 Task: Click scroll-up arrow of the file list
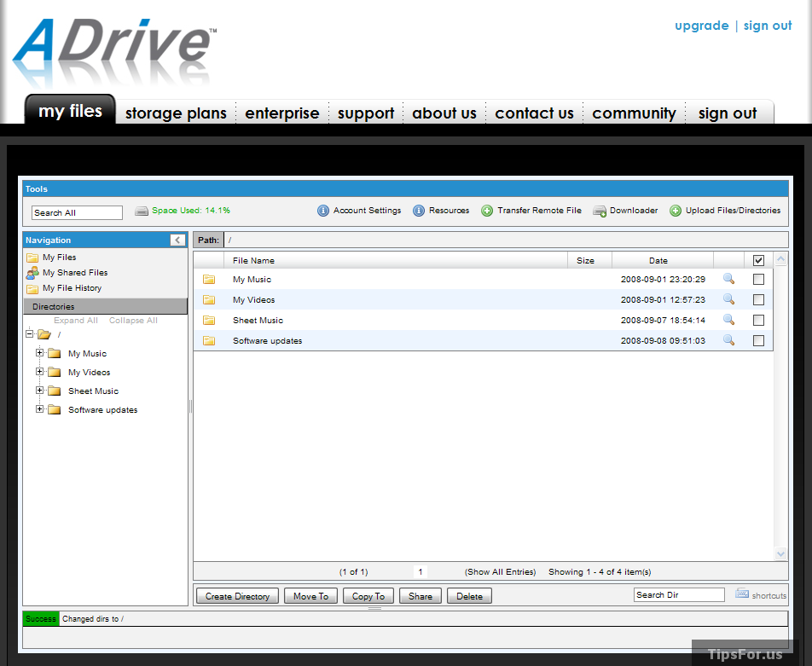click(x=781, y=259)
